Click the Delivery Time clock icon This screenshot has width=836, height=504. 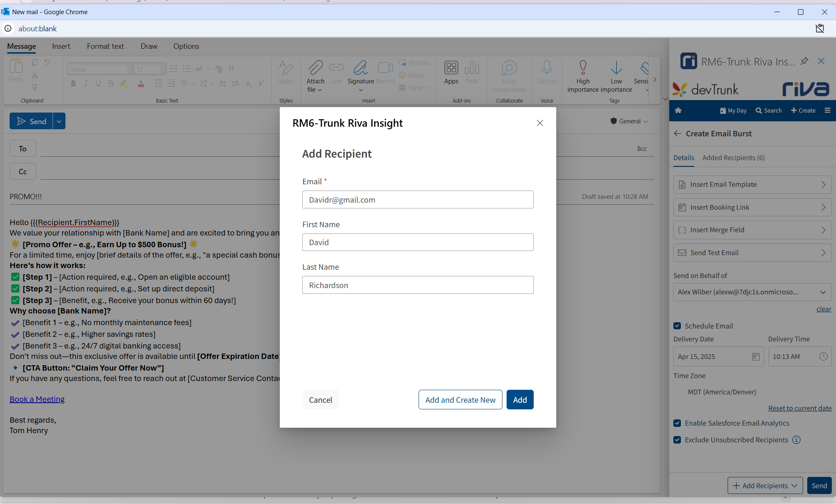click(823, 356)
